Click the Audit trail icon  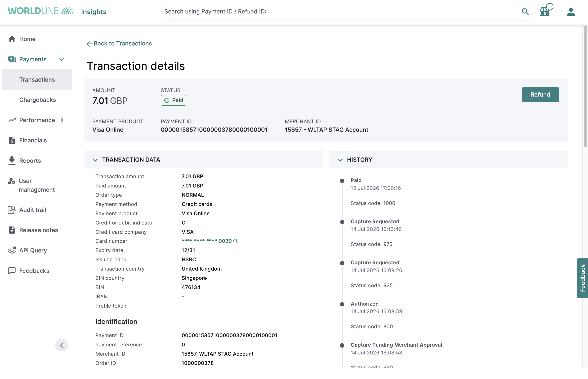coord(12,210)
